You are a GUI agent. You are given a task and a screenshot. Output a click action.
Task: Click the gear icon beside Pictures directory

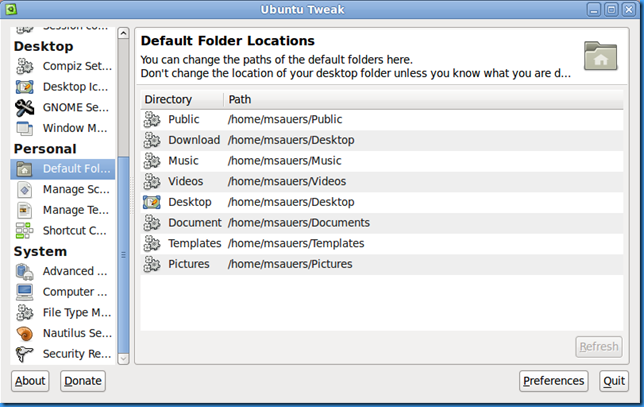tap(152, 264)
